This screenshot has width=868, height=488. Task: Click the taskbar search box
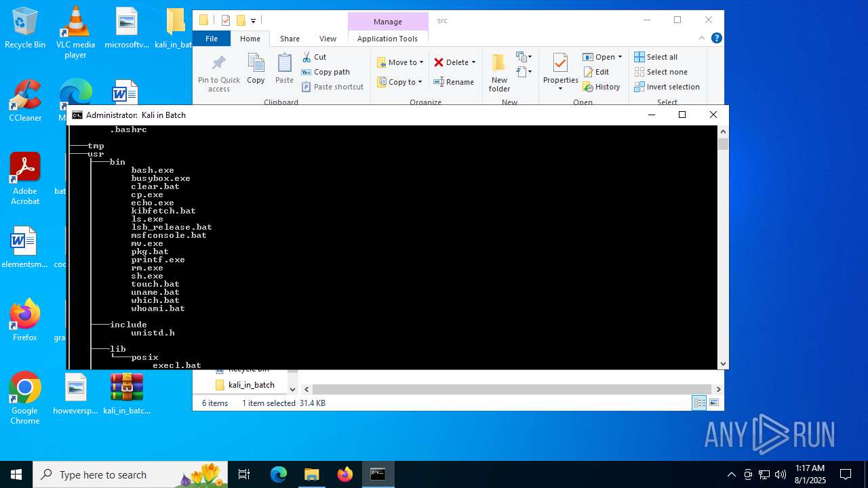click(131, 474)
